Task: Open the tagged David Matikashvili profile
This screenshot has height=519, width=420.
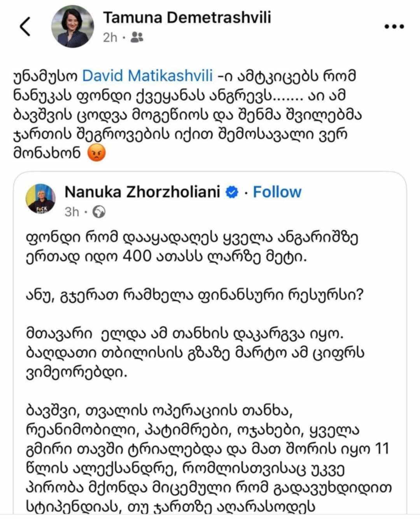Action: pyautogui.click(x=147, y=76)
